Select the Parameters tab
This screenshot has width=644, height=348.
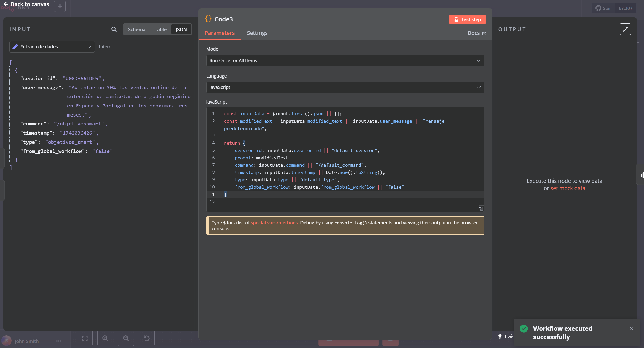click(x=220, y=33)
